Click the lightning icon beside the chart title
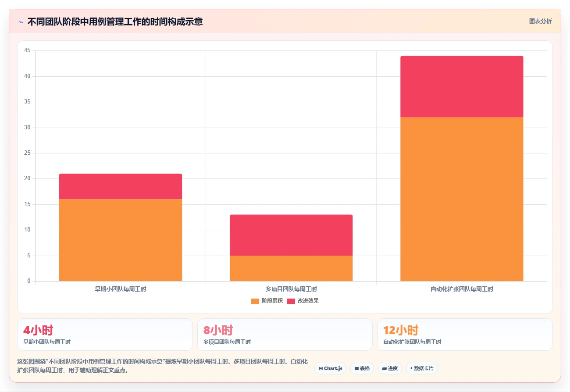This screenshot has height=392, width=570. (21, 21)
